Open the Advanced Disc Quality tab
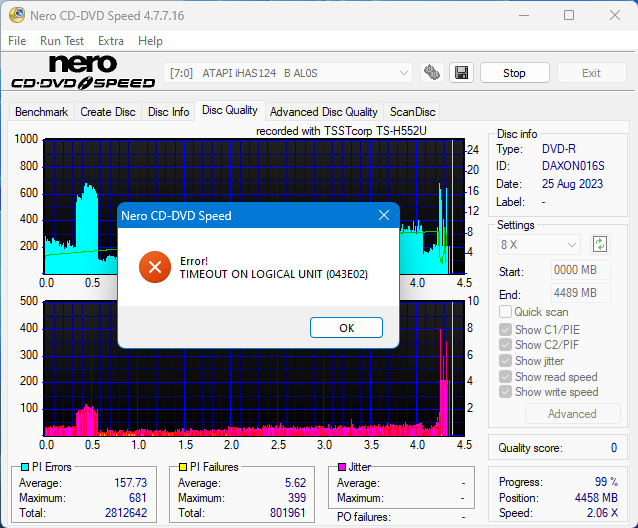Screen dimensions: 638x528 click(x=324, y=111)
